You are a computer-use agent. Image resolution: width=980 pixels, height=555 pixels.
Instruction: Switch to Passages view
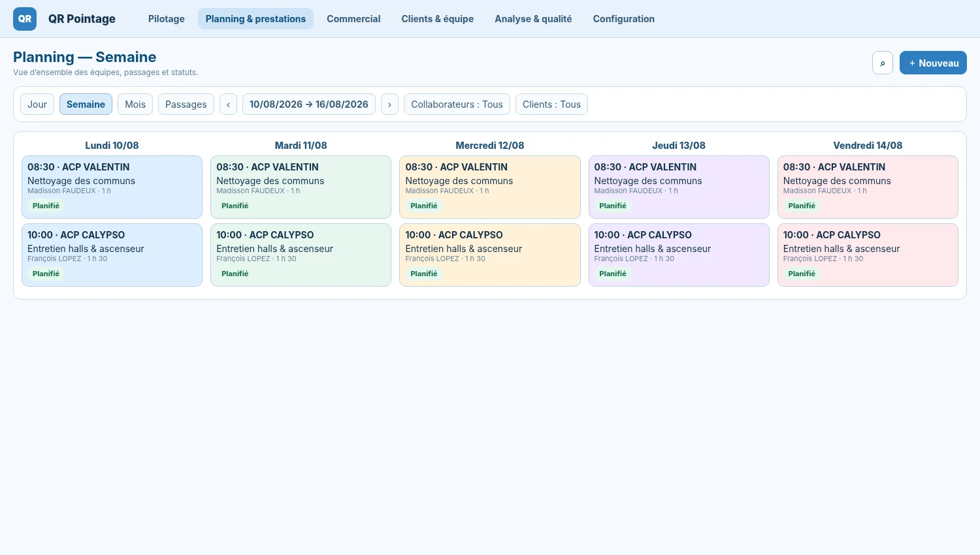pos(186,104)
